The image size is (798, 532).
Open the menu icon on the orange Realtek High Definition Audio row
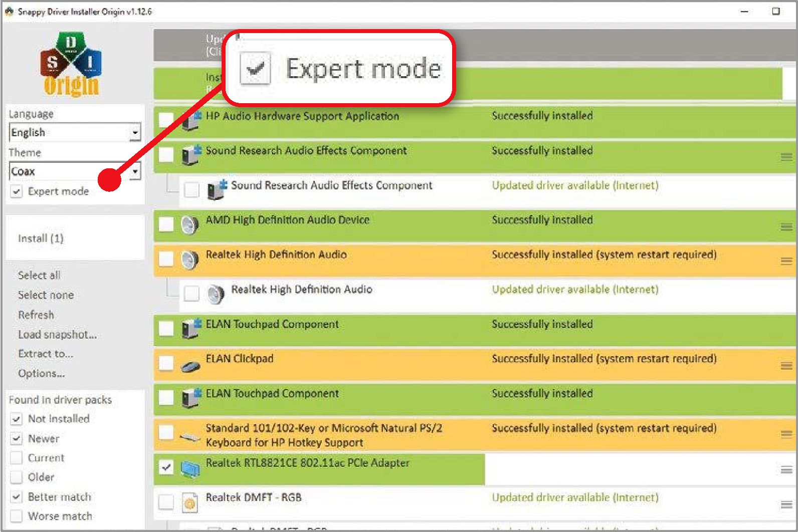click(x=786, y=261)
